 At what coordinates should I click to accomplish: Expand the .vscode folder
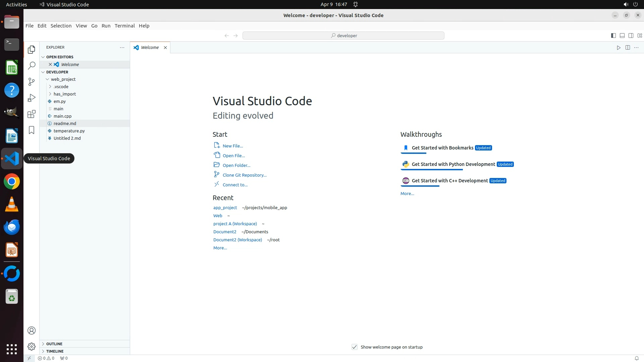[61, 86]
